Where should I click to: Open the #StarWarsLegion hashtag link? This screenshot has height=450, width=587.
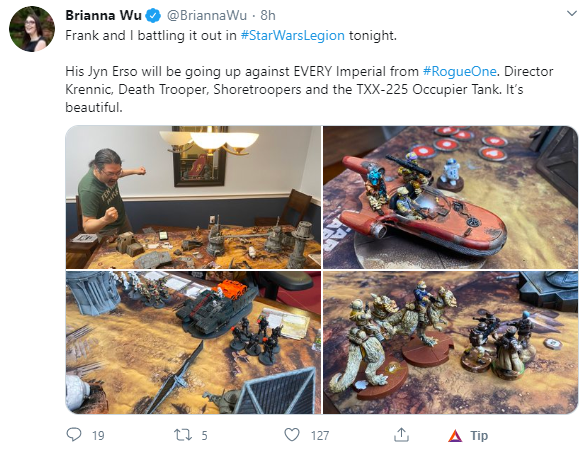point(292,36)
